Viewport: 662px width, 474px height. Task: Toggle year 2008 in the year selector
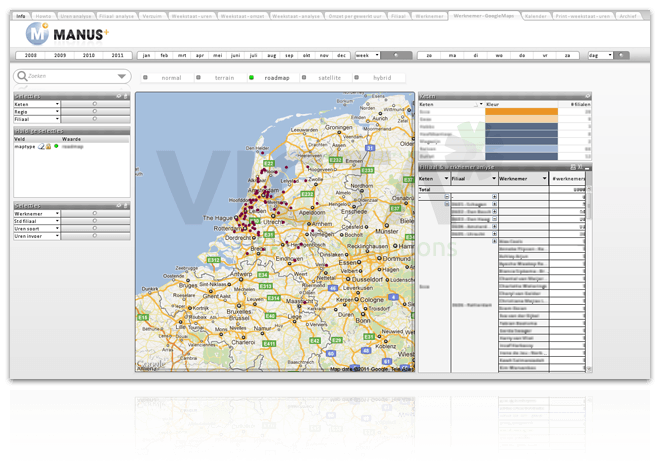(x=30, y=55)
